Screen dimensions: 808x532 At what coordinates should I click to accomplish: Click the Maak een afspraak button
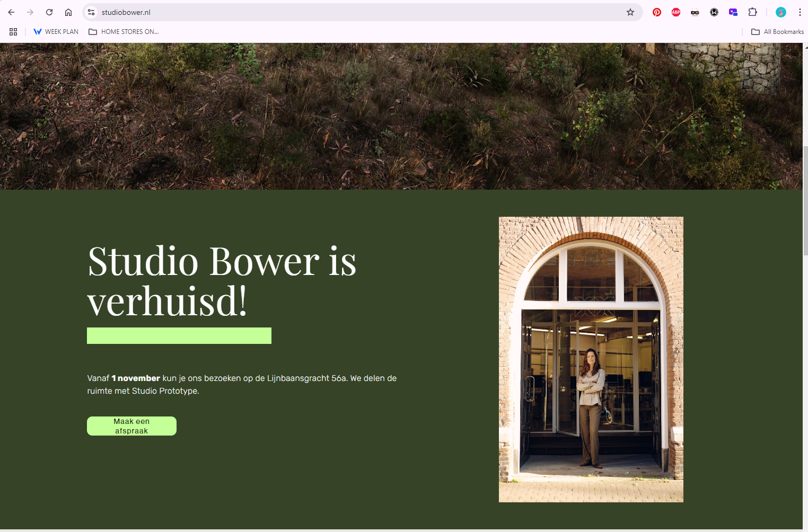coord(131,426)
